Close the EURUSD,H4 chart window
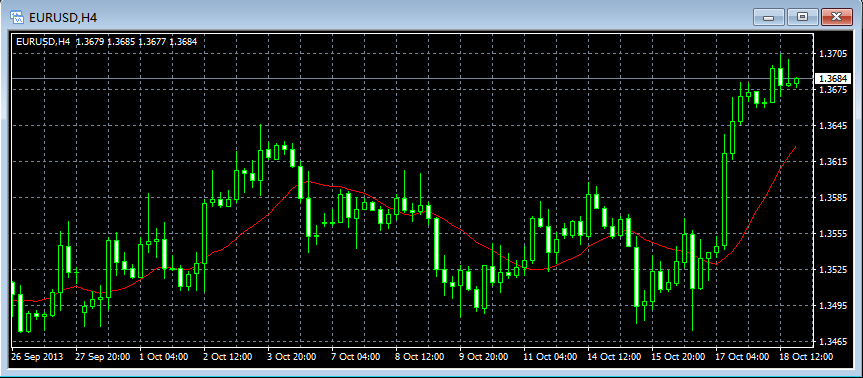This screenshot has height=378, width=863. coord(837,17)
